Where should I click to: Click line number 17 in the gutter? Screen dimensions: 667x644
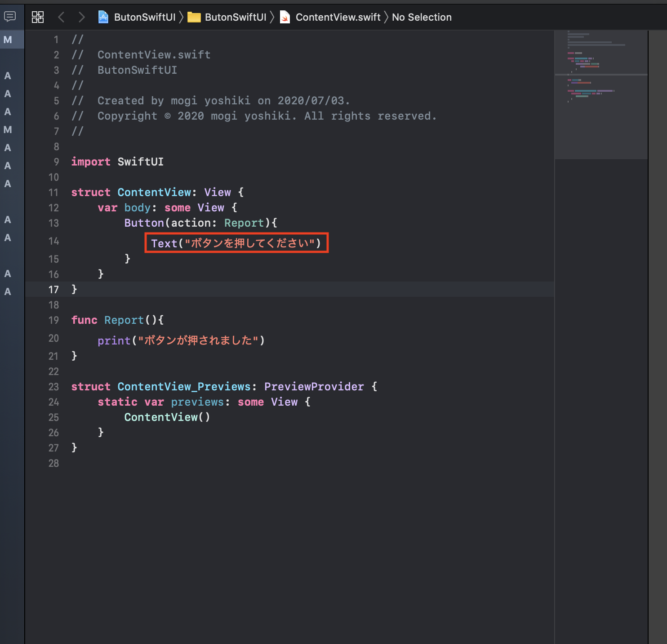click(53, 290)
